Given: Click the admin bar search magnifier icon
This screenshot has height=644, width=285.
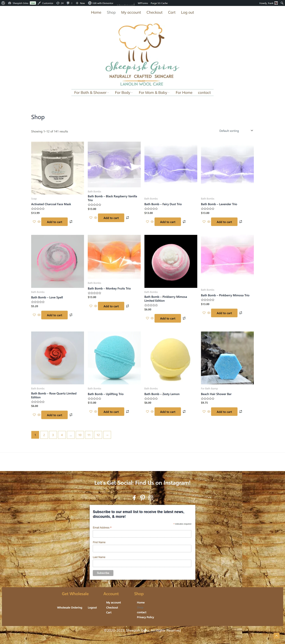Looking at the screenshot, I should tap(282, 3).
